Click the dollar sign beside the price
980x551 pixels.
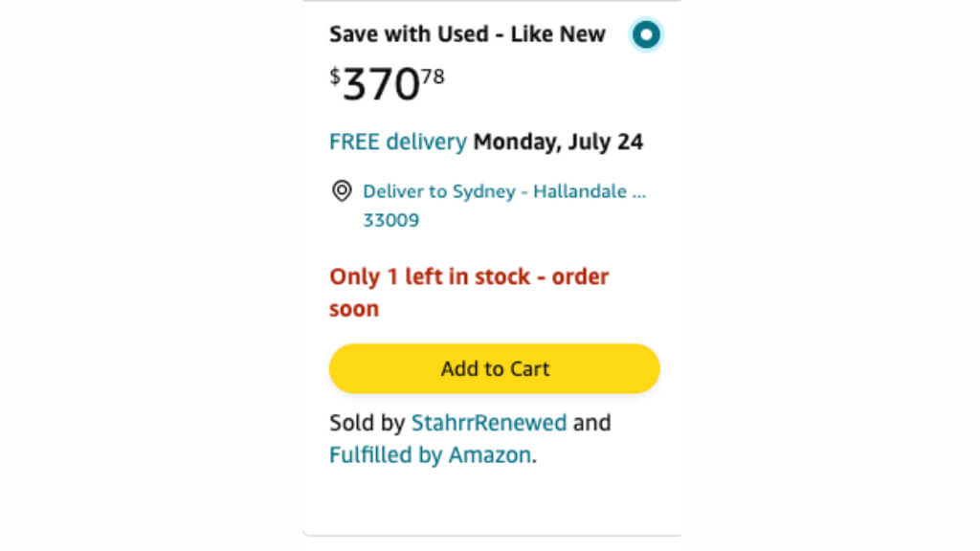(x=335, y=76)
